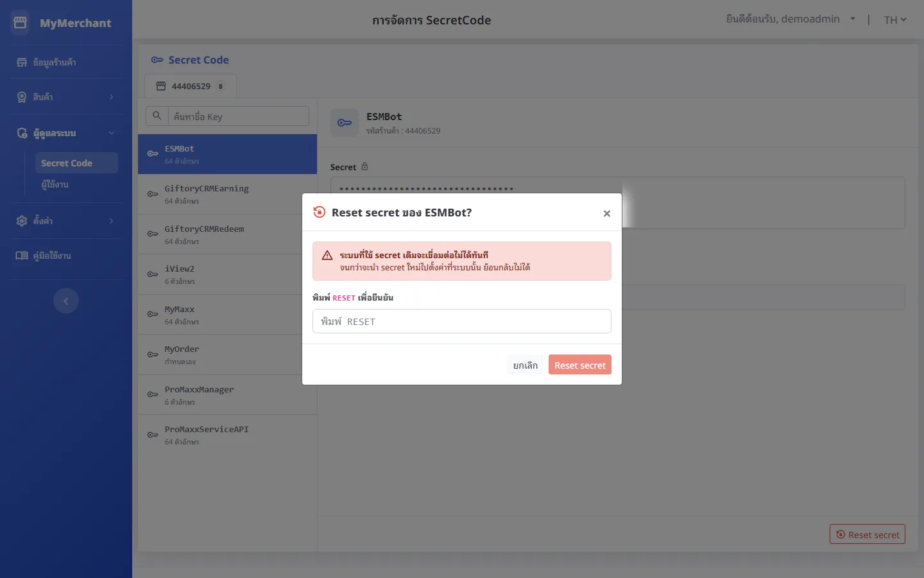Screen dimensions: 924x578
Task: Focus the ค้นหาชื่อ Key search field
Action: pos(238,116)
